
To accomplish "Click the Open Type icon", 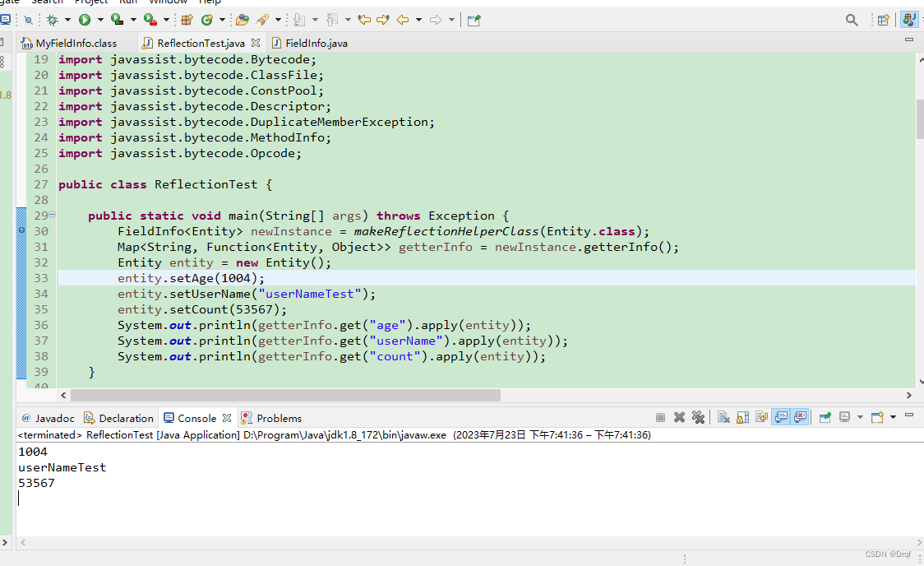I will click(x=243, y=20).
